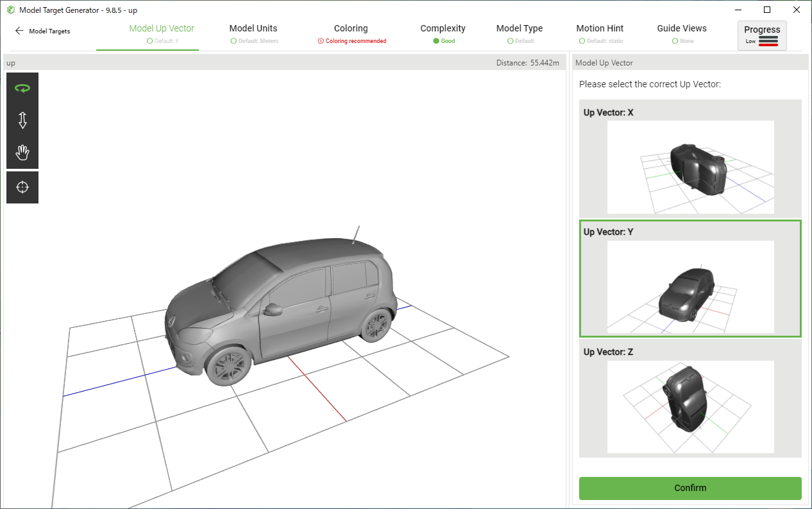Switch to the Complexity step
Image resolution: width=812 pixels, height=509 pixels.
[443, 29]
